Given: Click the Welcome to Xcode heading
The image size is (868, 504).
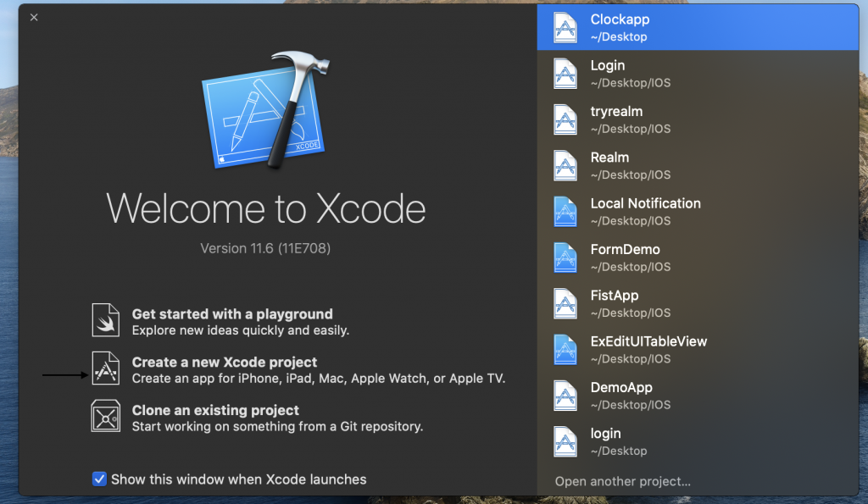Looking at the screenshot, I should 265,208.
